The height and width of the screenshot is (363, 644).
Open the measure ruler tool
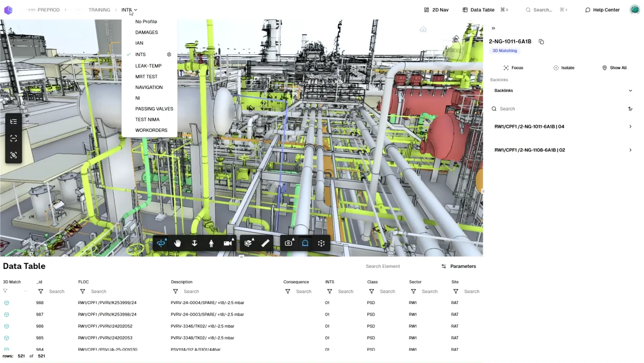265,243
